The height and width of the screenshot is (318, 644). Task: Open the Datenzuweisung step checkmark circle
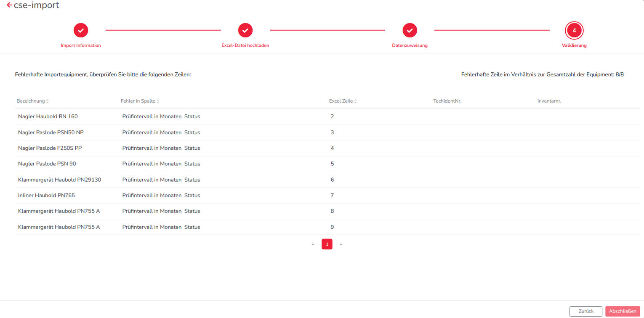click(x=410, y=30)
